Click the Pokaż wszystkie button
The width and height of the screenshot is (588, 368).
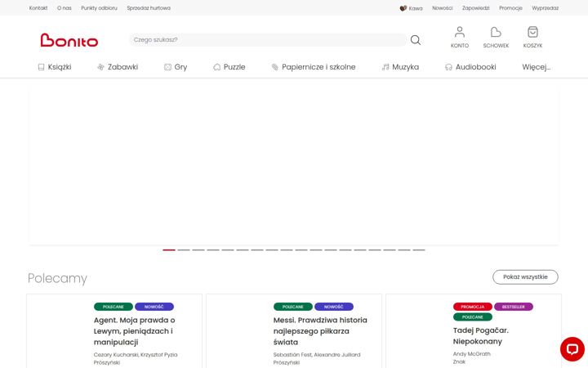pos(525,276)
